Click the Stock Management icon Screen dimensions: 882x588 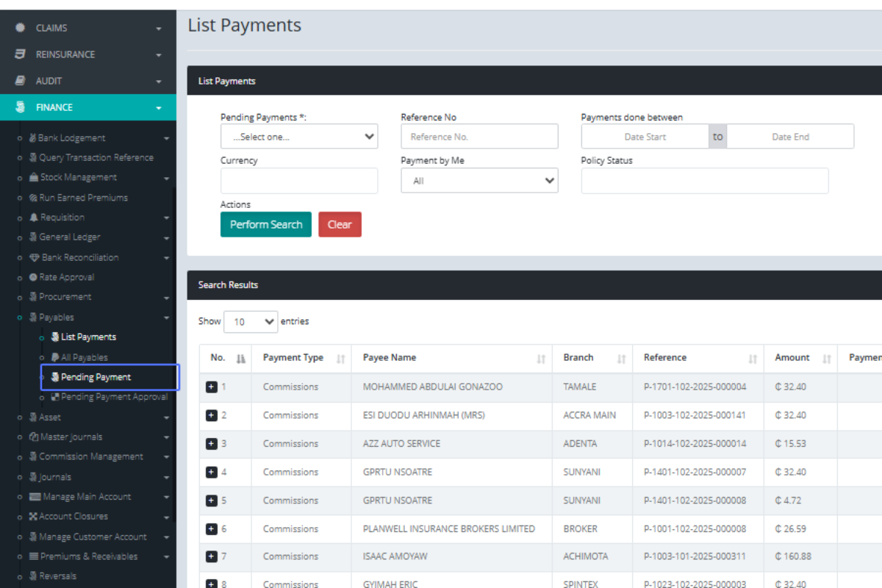point(34,177)
